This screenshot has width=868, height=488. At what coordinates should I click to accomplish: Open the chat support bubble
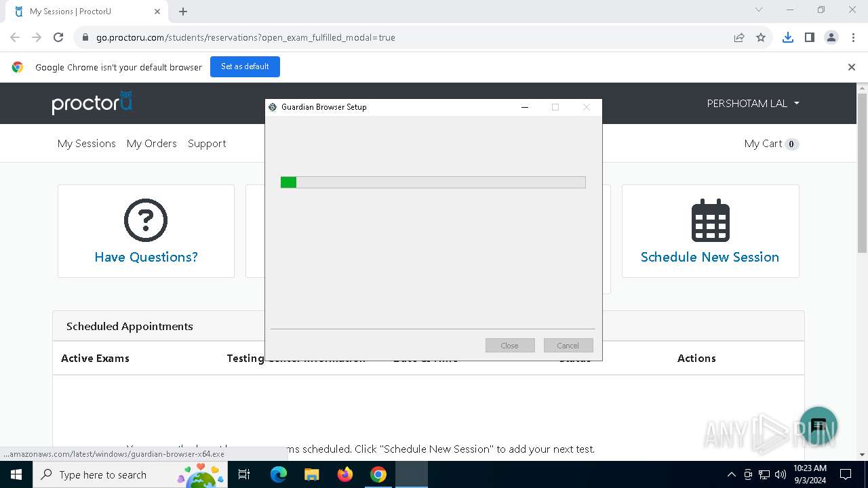818,426
